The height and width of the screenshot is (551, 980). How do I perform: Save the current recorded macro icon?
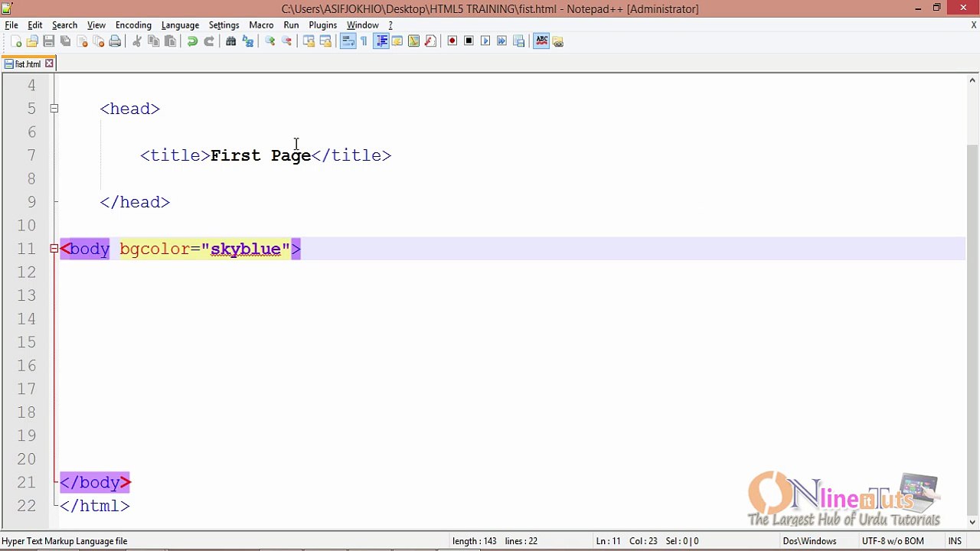518,41
